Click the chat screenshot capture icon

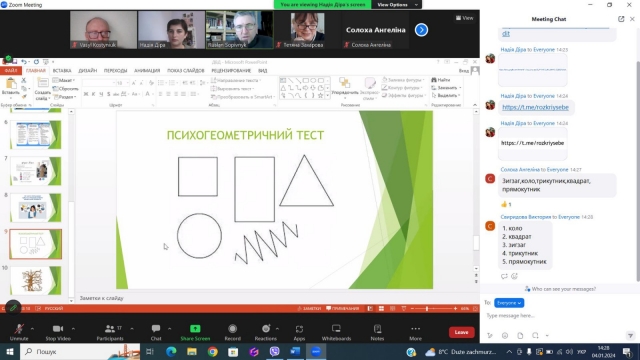coord(535,336)
